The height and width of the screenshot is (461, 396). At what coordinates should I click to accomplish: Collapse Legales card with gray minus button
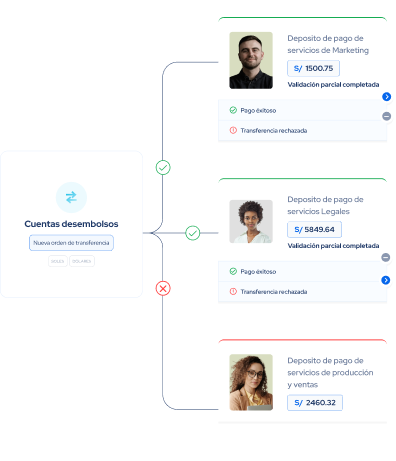coord(386,257)
